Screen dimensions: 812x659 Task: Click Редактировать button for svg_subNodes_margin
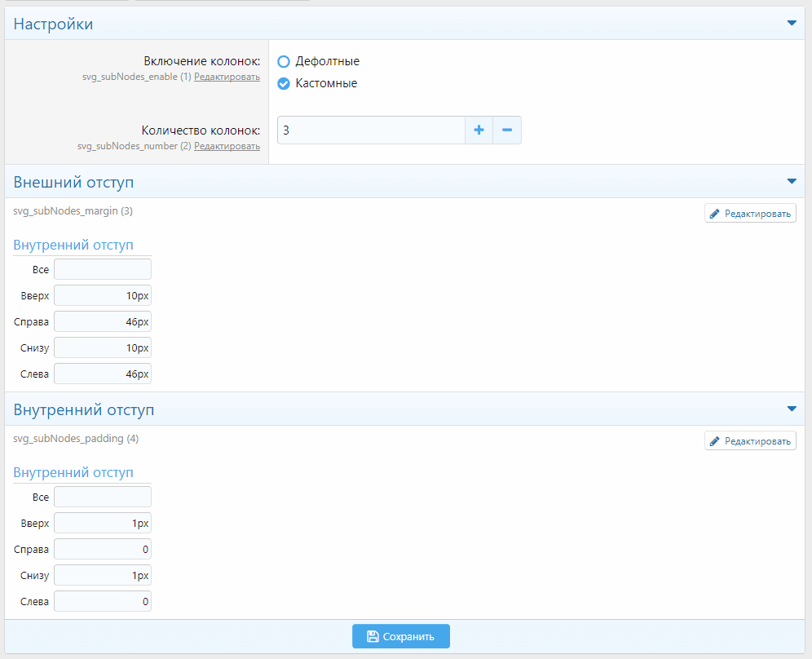tap(750, 214)
